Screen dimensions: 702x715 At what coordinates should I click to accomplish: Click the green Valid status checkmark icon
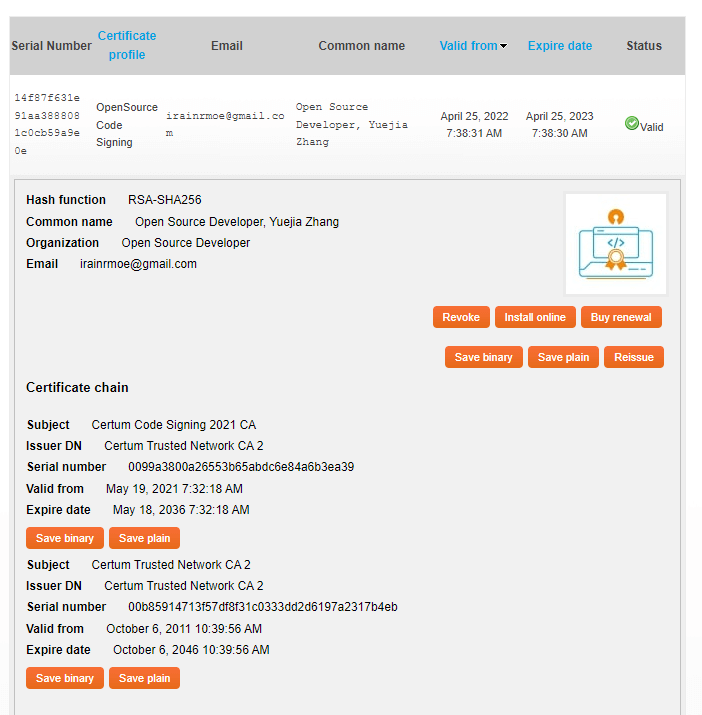click(x=631, y=123)
